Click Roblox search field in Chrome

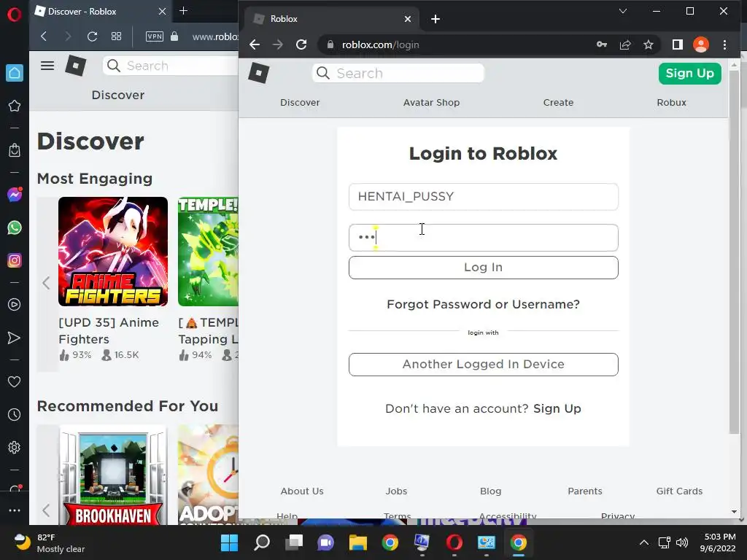click(x=398, y=74)
